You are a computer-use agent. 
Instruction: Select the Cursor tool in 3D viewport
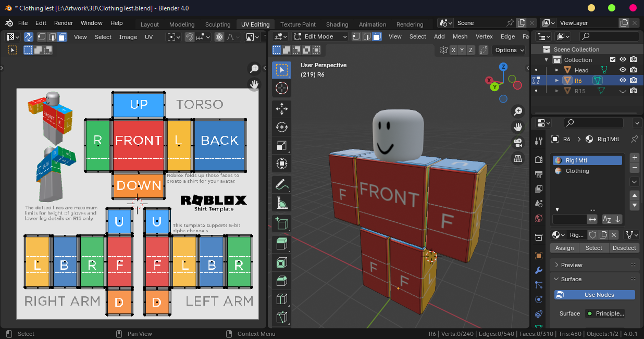coord(282,88)
